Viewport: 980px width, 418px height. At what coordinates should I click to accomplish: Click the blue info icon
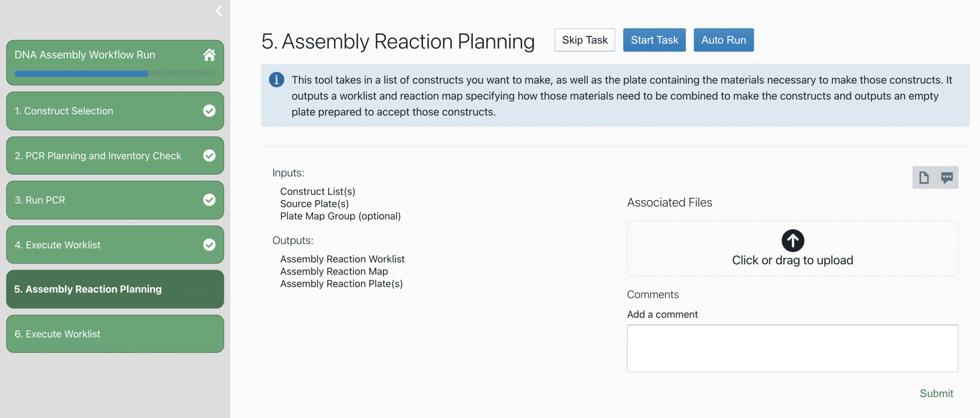coord(277,79)
